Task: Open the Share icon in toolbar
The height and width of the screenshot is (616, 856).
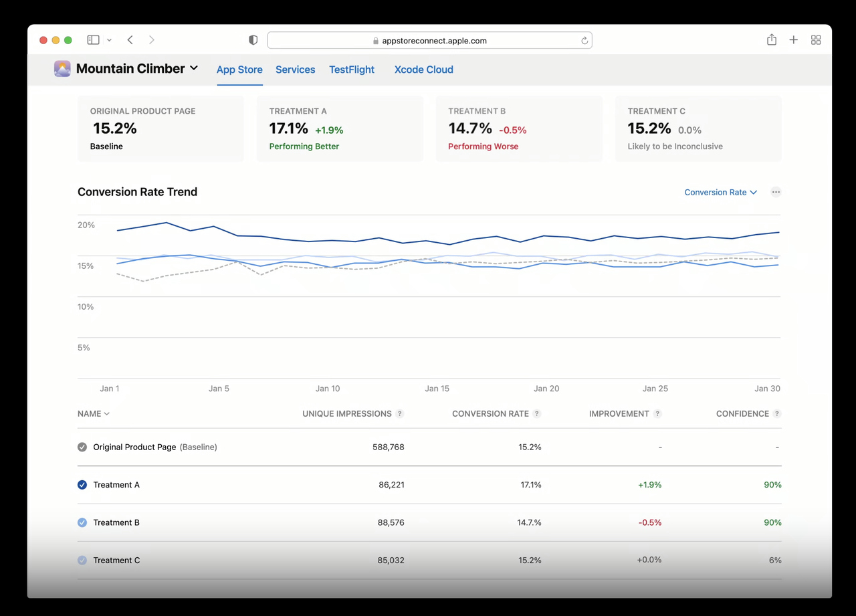Action: point(772,40)
